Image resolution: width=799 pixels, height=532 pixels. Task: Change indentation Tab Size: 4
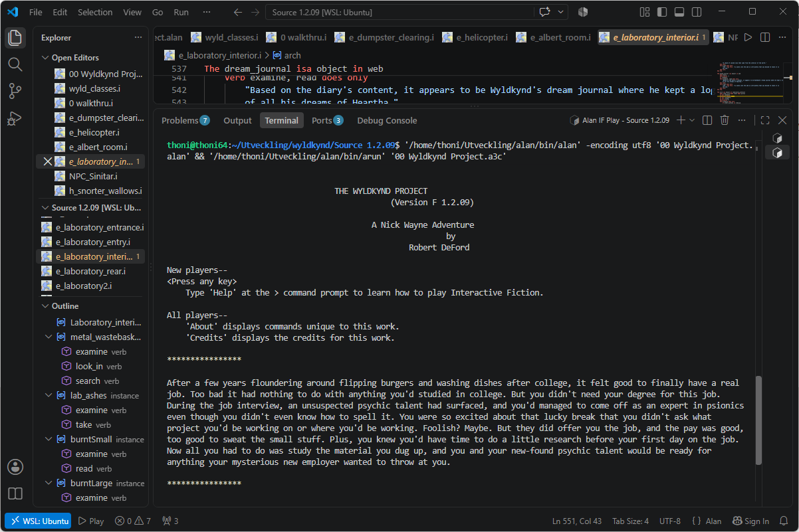click(x=630, y=521)
